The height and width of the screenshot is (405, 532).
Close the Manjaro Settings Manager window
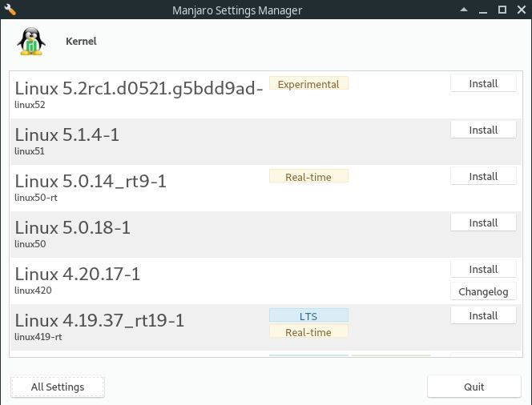coord(522,10)
